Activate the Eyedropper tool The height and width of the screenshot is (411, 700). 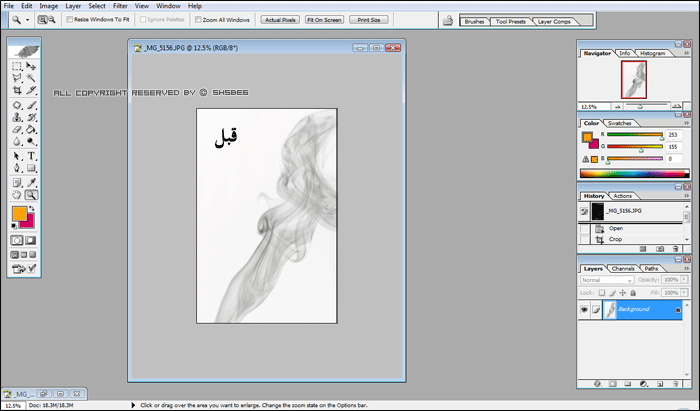[31, 183]
